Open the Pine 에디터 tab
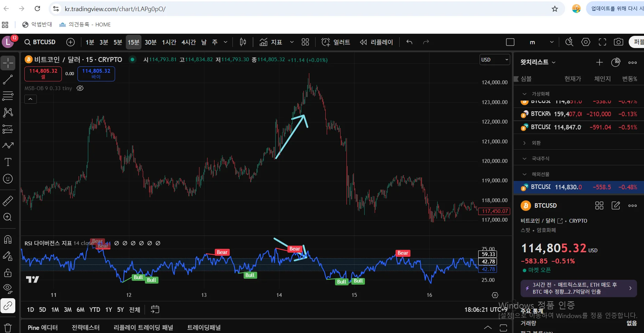 [x=43, y=327]
